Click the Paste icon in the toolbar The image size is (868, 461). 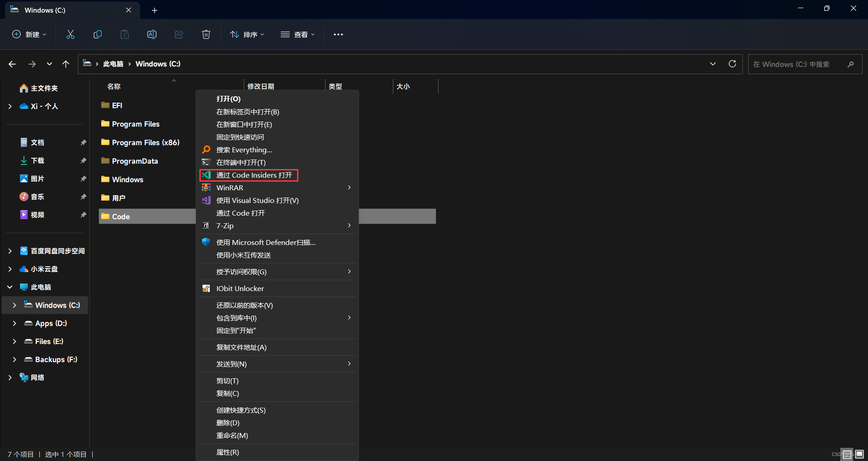coord(125,34)
